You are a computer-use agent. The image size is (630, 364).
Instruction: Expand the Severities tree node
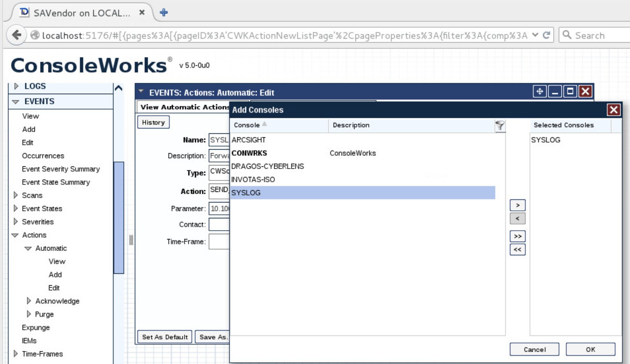(x=16, y=222)
